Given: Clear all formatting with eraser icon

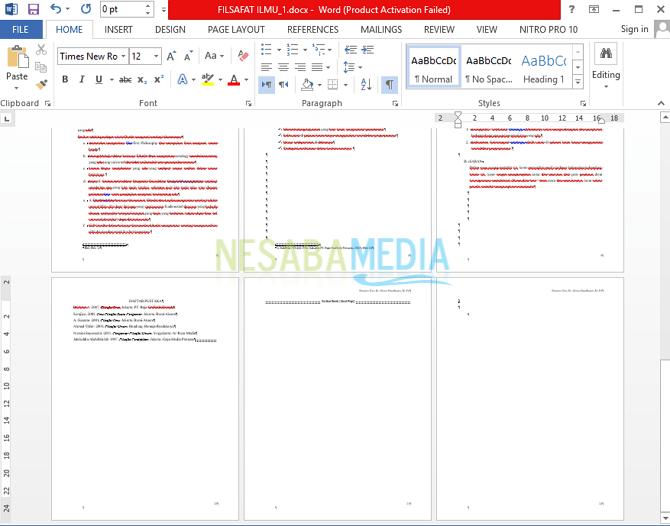Looking at the screenshot, I should tap(243, 56).
